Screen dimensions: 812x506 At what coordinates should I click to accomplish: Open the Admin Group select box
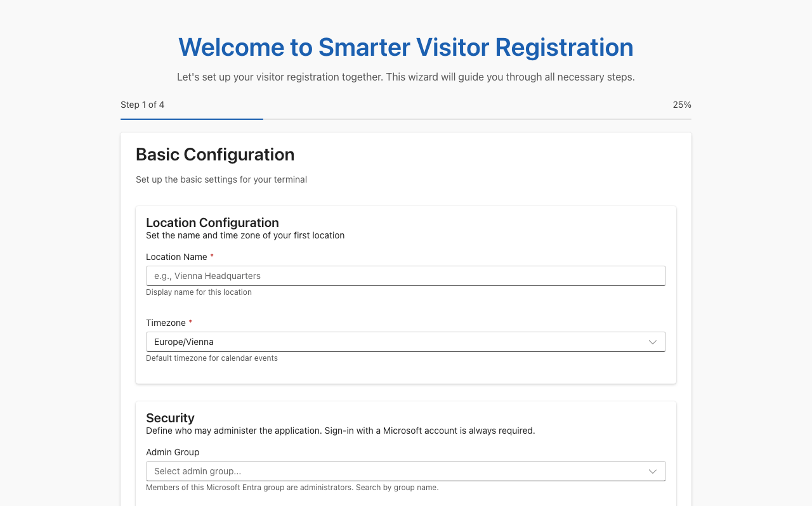pyautogui.click(x=406, y=471)
